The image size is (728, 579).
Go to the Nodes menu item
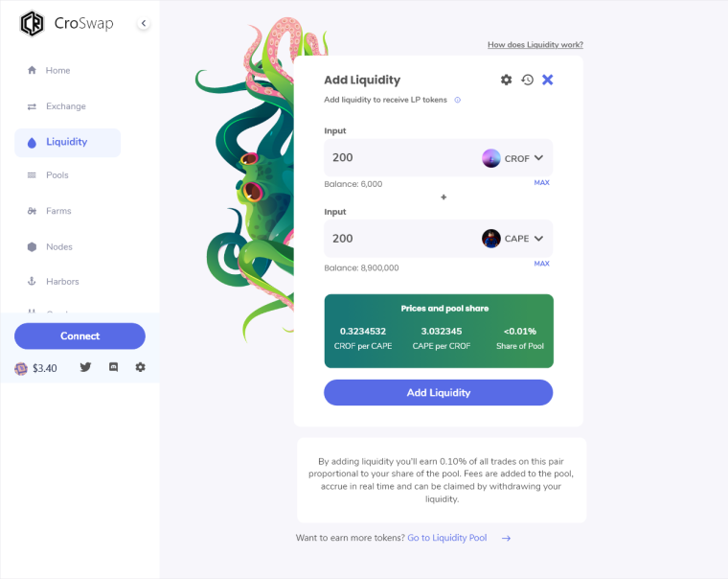(58, 246)
